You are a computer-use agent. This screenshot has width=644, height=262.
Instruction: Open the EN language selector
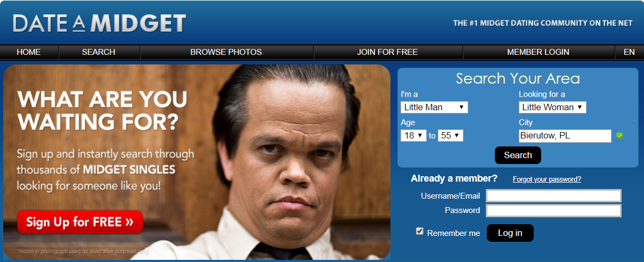[x=629, y=52]
